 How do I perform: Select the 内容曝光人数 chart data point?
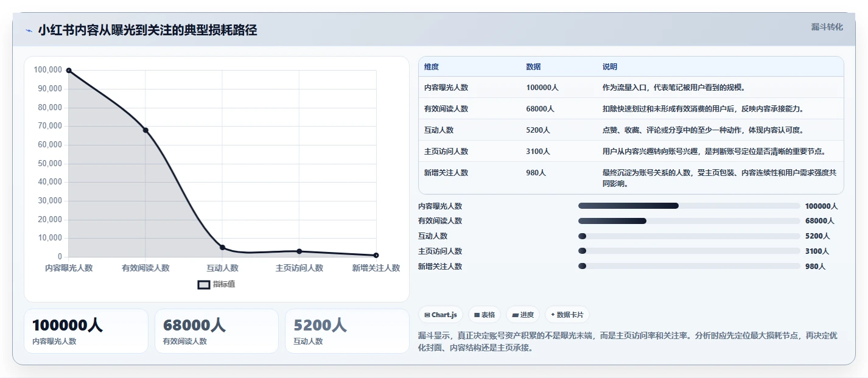point(69,71)
